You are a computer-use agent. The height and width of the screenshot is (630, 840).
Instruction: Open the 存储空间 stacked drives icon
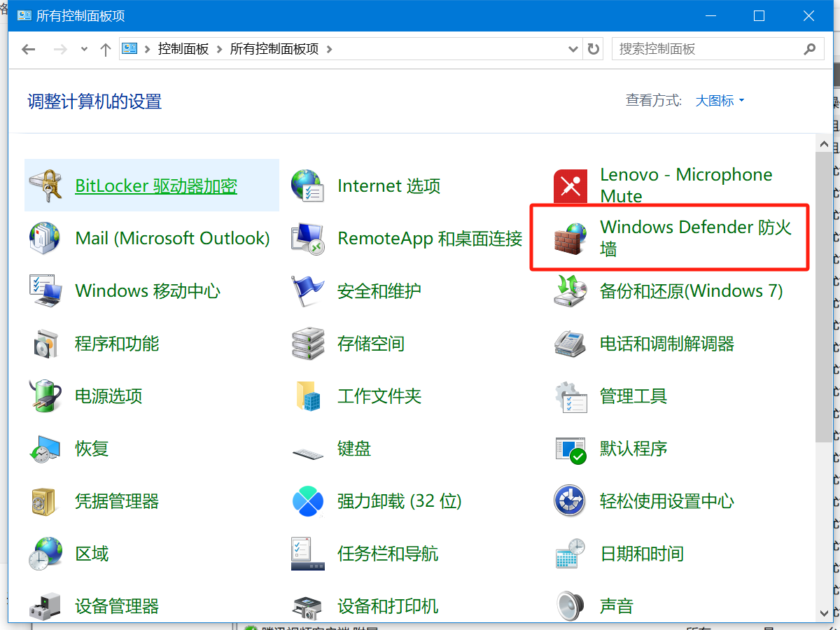click(308, 343)
